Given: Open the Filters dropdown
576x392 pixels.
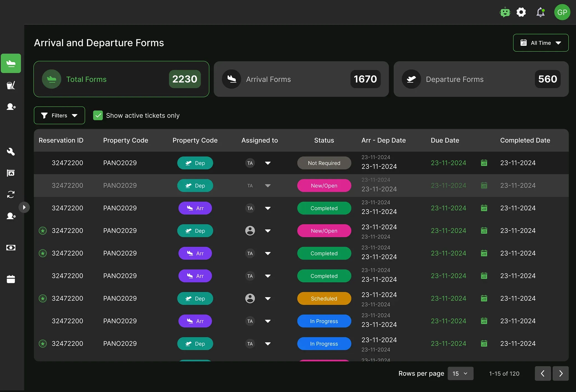Looking at the screenshot, I should [59, 115].
